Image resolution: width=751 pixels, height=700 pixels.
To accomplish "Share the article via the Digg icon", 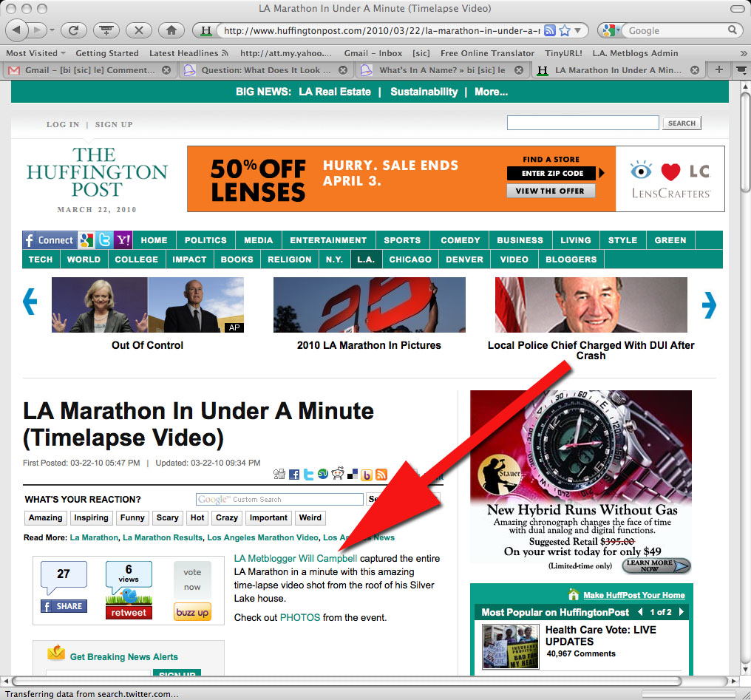I will [x=279, y=474].
